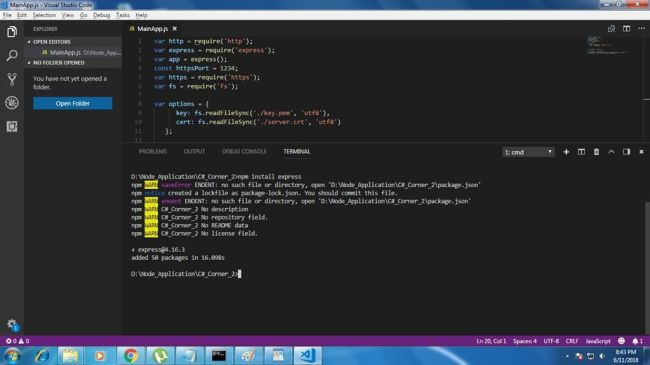This screenshot has width=650, height=365.
Task: Click errors and warnings count in status bar
Action: coord(17,341)
